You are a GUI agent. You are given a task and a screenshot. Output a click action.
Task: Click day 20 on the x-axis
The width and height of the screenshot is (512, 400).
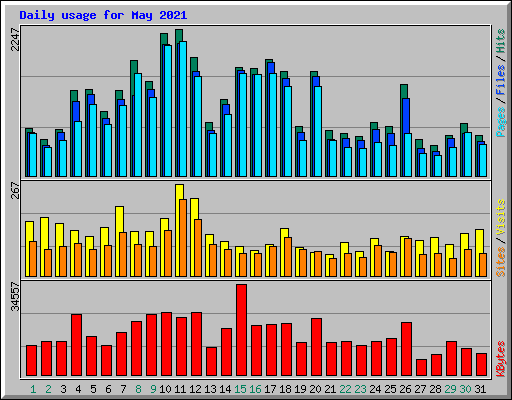(315, 389)
